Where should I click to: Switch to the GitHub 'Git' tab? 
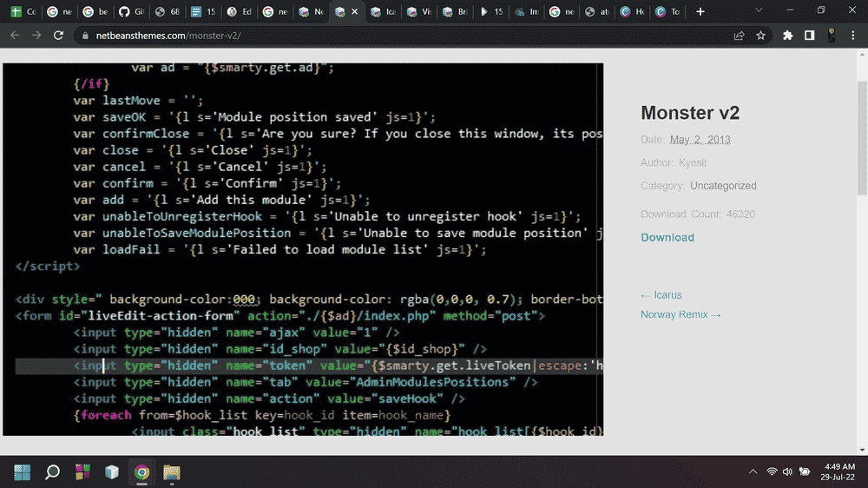point(131,11)
